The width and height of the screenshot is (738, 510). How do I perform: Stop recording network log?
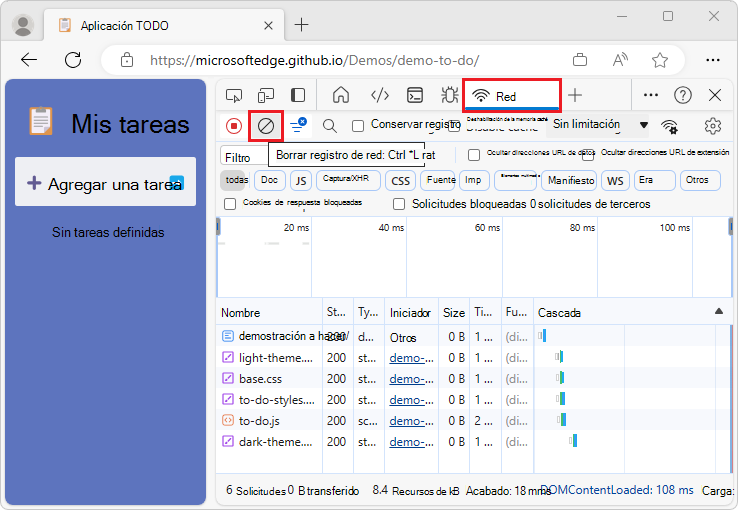pos(234,126)
